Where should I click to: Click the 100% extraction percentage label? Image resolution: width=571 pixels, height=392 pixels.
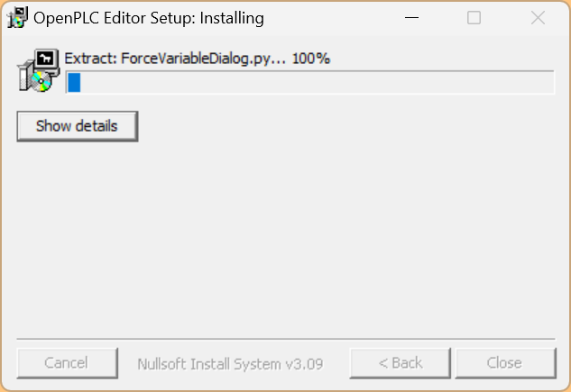pos(312,59)
